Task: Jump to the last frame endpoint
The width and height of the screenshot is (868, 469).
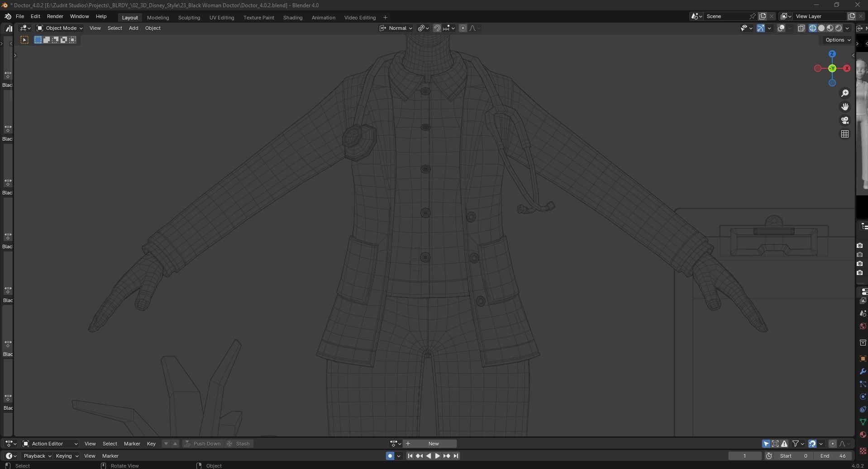Action: [456, 456]
